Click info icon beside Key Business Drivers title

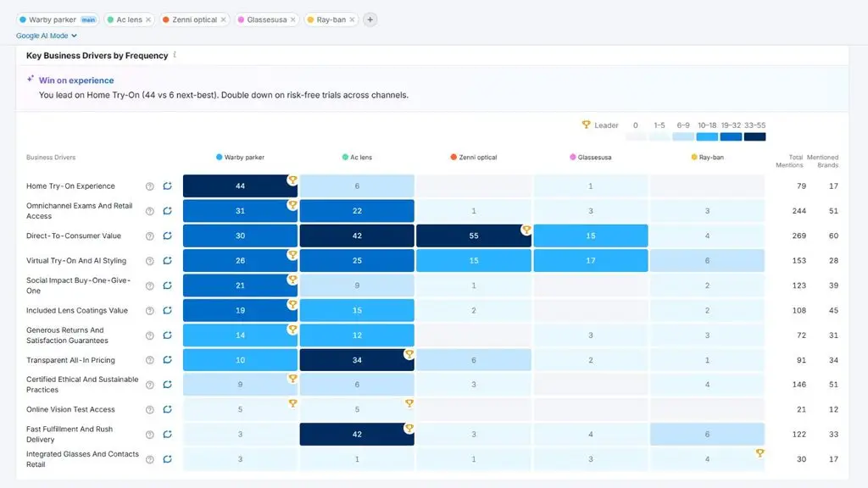tap(175, 55)
